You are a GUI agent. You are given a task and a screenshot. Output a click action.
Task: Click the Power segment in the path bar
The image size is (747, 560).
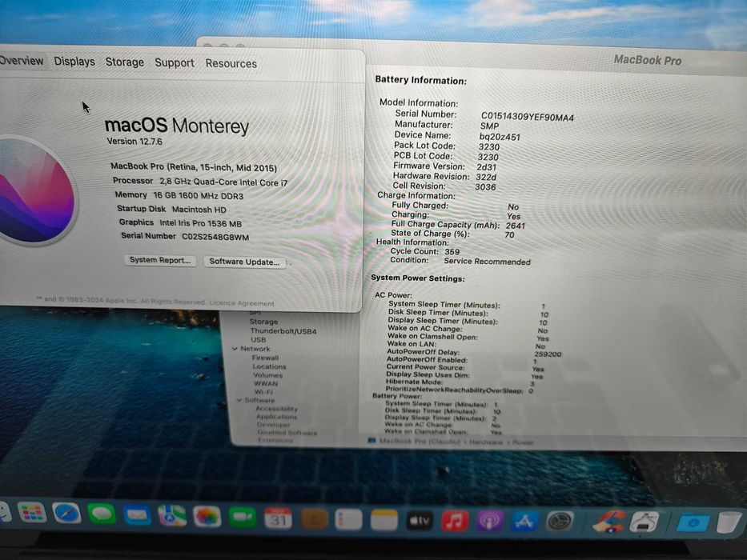(x=523, y=442)
